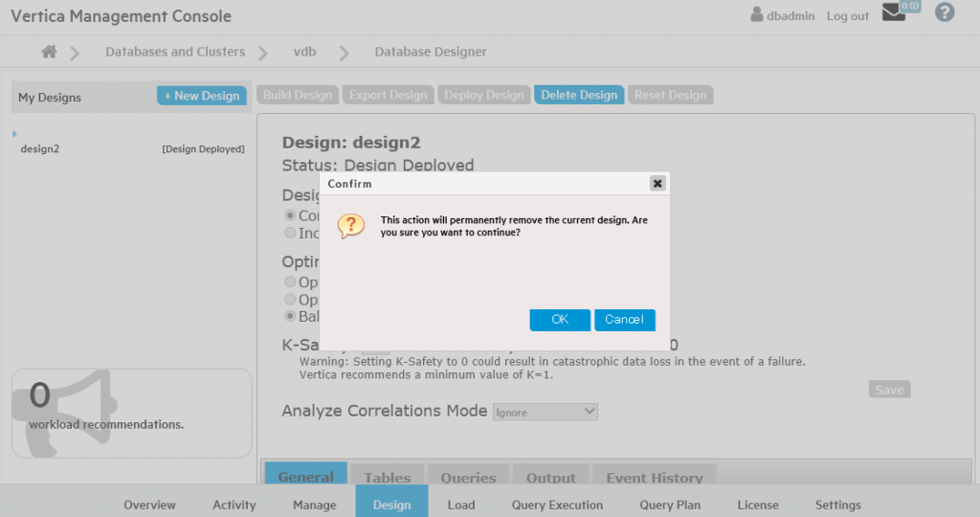The width and height of the screenshot is (980, 517).
Task: Click the home icon in breadcrumb
Action: [49, 52]
